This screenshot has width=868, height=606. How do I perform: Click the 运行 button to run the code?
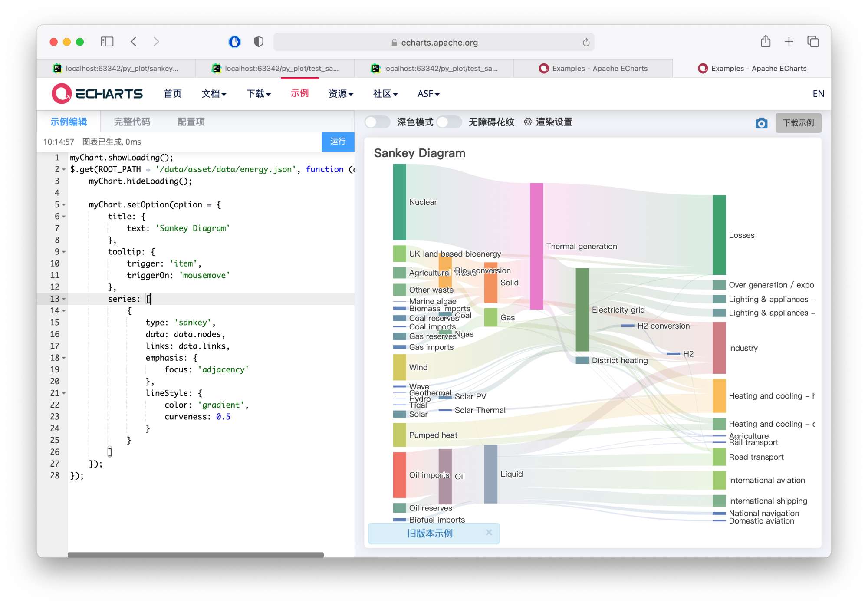pos(338,142)
